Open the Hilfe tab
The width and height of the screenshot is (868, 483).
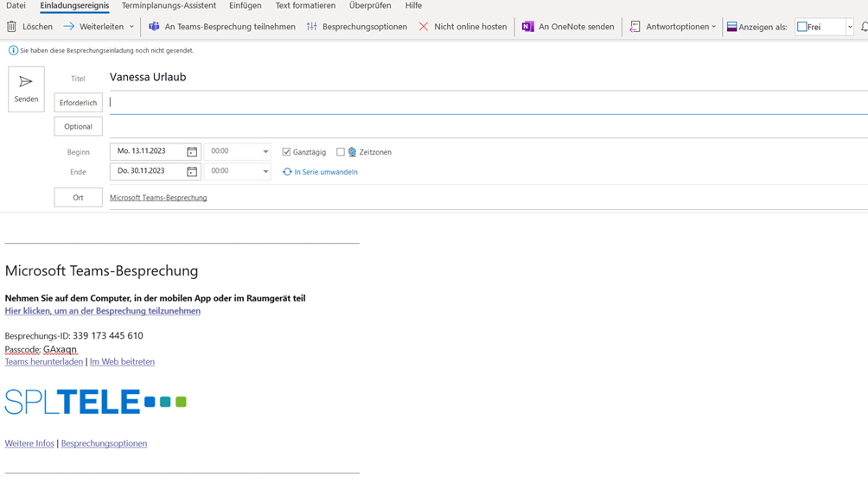(413, 5)
